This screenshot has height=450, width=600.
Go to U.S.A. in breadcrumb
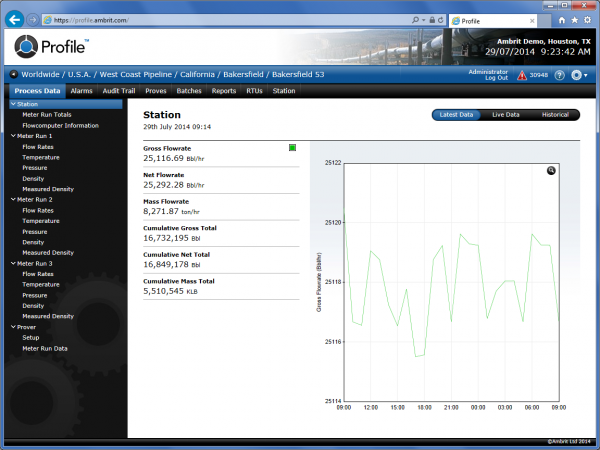pyautogui.click(x=79, y=74)
